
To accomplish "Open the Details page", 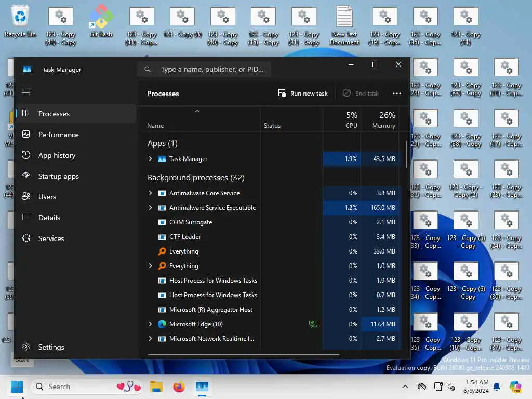I will 76,218.
